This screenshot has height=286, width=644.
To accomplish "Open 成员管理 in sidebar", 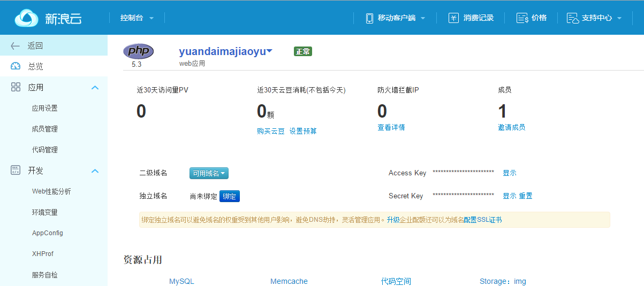I will [x=45, y=129].
